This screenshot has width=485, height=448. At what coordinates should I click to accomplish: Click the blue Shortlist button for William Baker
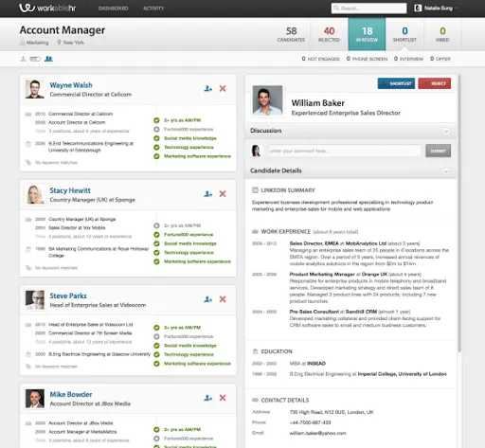396,83
